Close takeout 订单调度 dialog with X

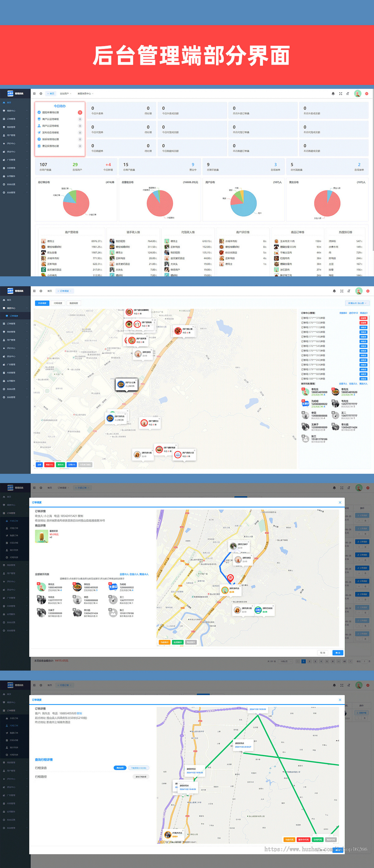pyautogui.click(x=340, y=503)
